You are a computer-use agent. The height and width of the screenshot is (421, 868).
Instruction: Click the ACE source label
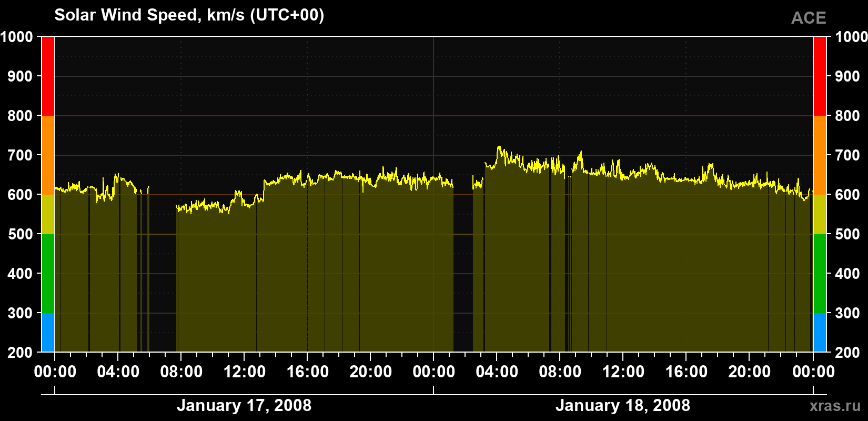pyautogui.click(x=809, y=18)
